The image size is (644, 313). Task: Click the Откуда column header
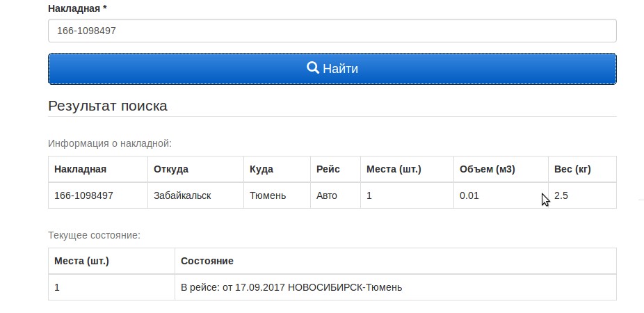(x=171, y=169)
